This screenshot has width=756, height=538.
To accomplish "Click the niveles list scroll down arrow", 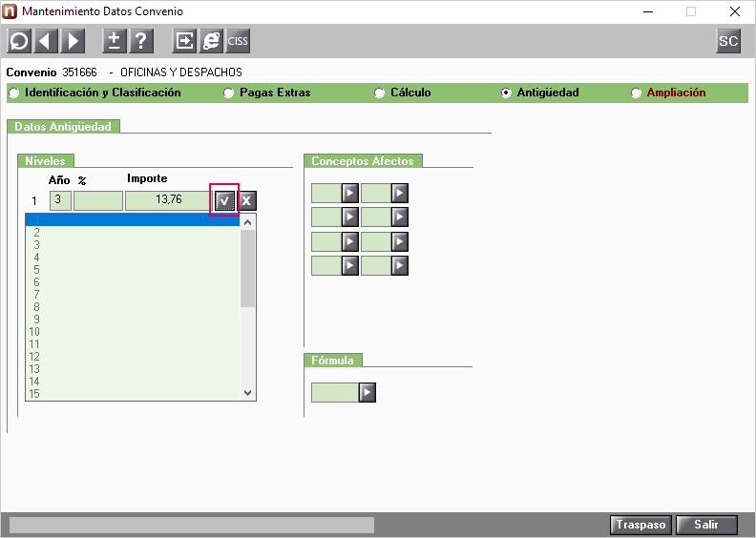I will click(x=248, y=393).
